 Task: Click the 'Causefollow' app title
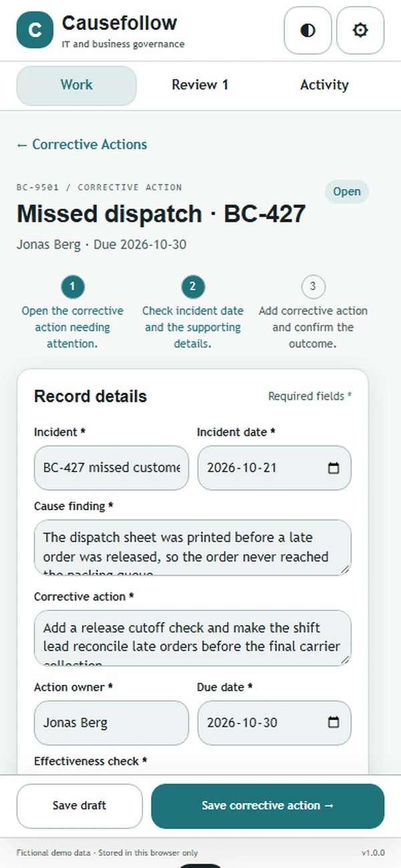tap(120, 23)
